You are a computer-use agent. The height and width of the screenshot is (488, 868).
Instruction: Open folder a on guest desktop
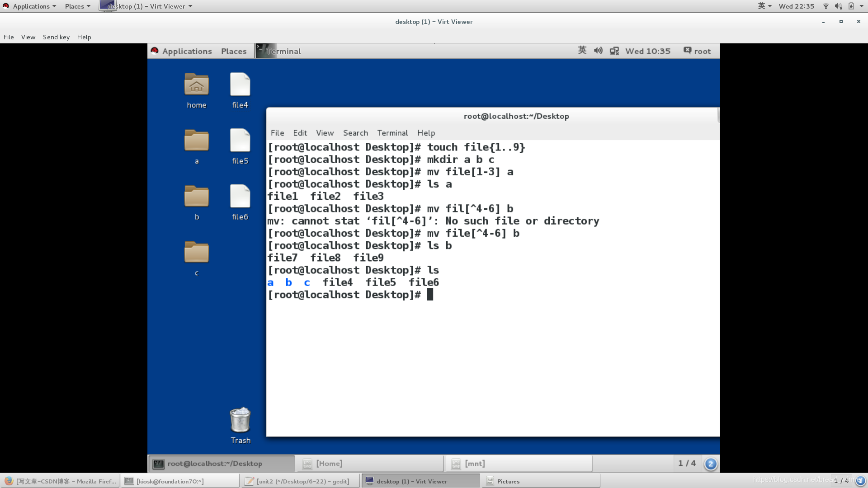pos(196,141)
